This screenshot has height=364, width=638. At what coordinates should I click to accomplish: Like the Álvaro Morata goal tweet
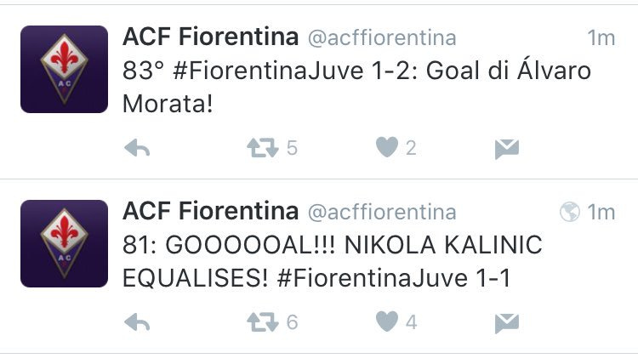click(386, 147)
